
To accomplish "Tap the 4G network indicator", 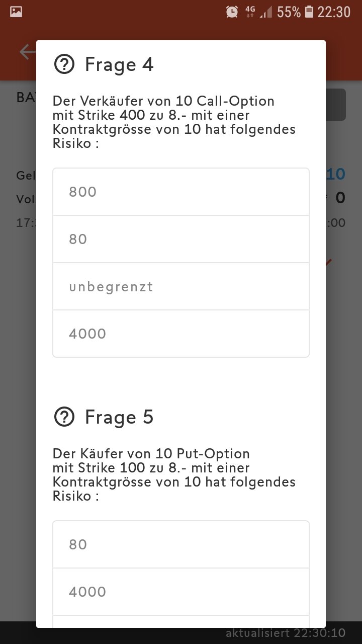I will [250, 12].
